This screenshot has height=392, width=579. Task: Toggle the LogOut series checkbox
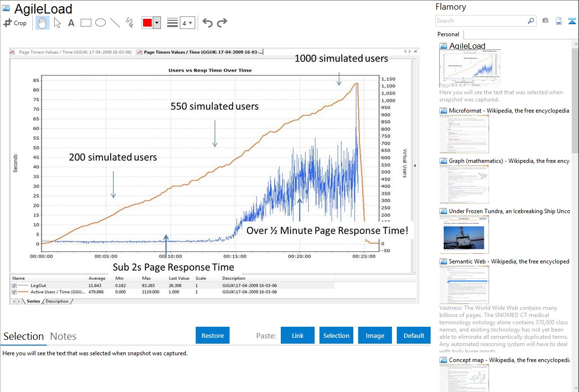coord(14,286)
